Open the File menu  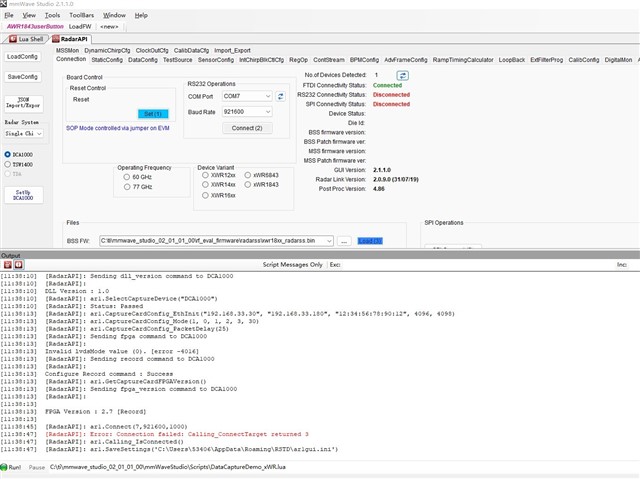click(x=9, y=15)
